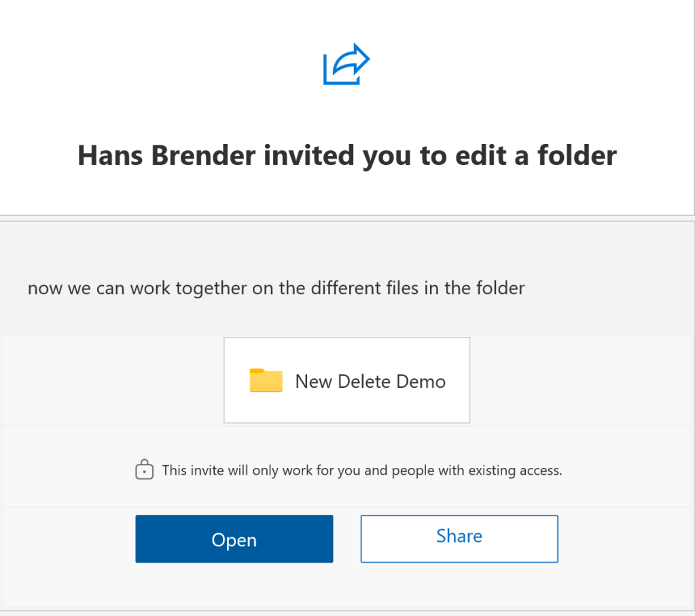Screen dimensions: 695x616
Task: Click the folder name New Delete Demo
Action: click(370, 381)
